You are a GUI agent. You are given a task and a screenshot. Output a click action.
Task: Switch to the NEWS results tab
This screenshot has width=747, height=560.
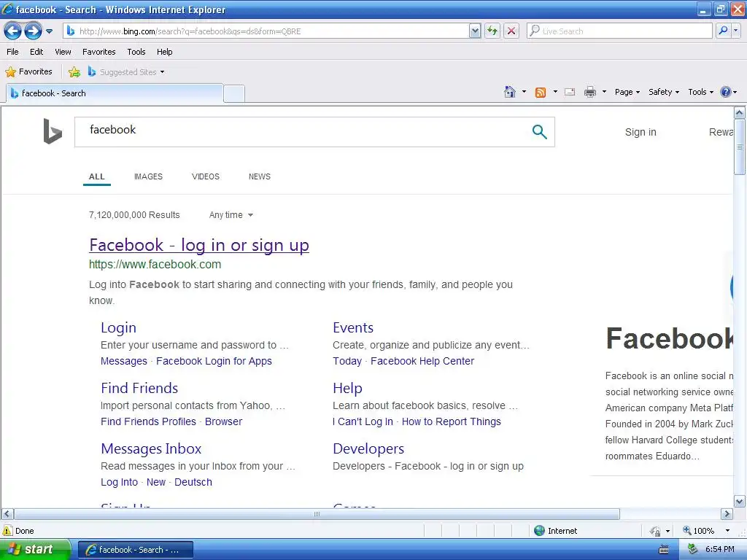pyautogui.click(x=259, y=176)
